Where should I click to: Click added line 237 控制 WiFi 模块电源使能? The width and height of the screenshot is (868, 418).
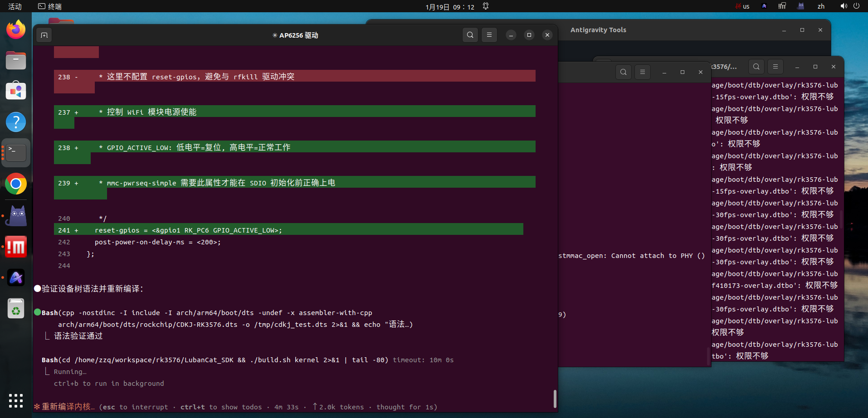coord(295,112)
